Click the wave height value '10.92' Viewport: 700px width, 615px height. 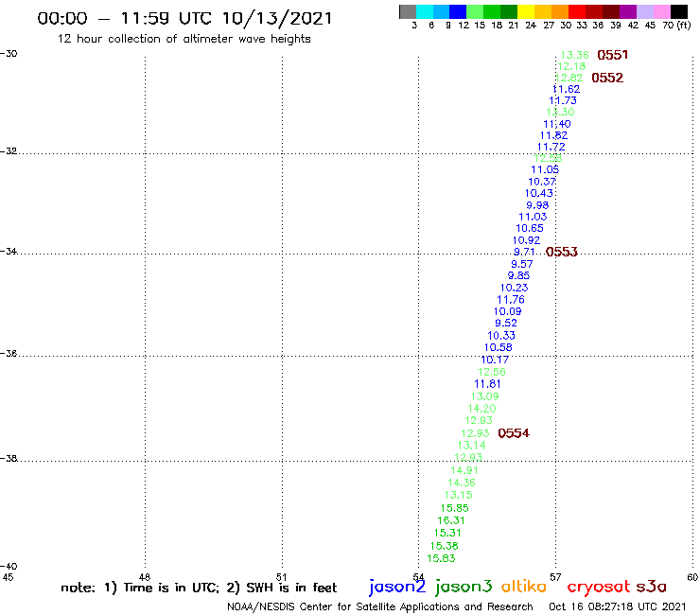tap(526, 240)
